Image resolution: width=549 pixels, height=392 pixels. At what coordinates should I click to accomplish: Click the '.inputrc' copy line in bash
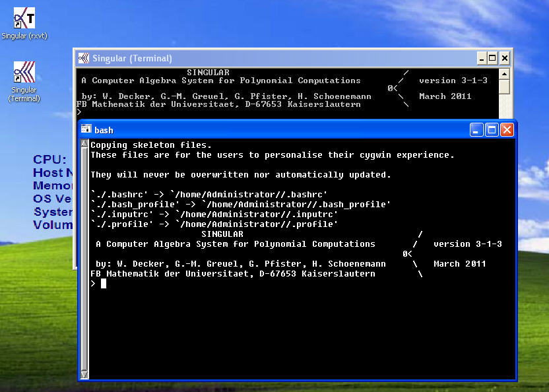(x=214, y=214)
